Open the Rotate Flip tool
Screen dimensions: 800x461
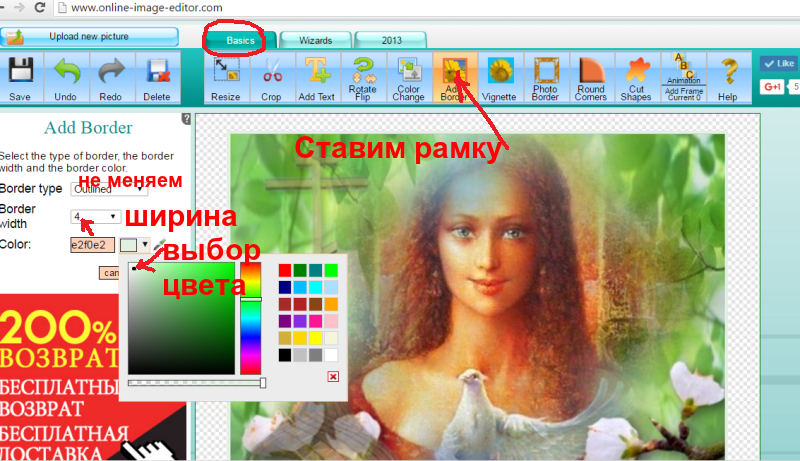tap(363, 78)
